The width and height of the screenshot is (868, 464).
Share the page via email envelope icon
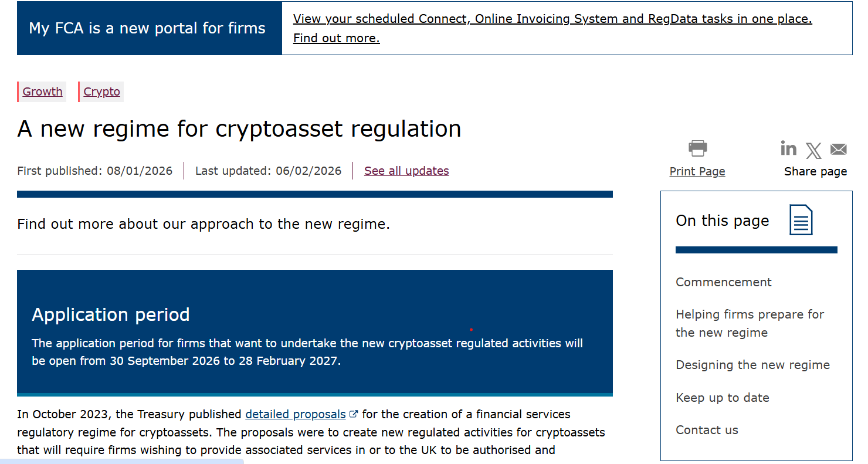pyautogui.click(x=838, y=149)
